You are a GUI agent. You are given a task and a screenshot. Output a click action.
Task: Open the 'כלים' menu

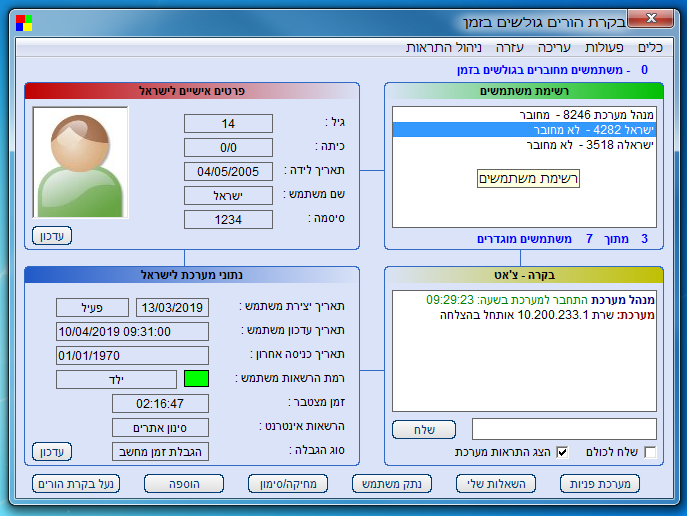coord(651,47)
